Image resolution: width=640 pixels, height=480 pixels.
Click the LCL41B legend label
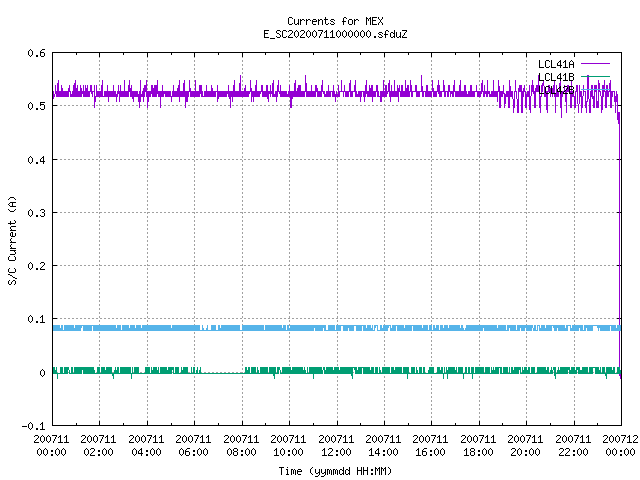point(556,77)
